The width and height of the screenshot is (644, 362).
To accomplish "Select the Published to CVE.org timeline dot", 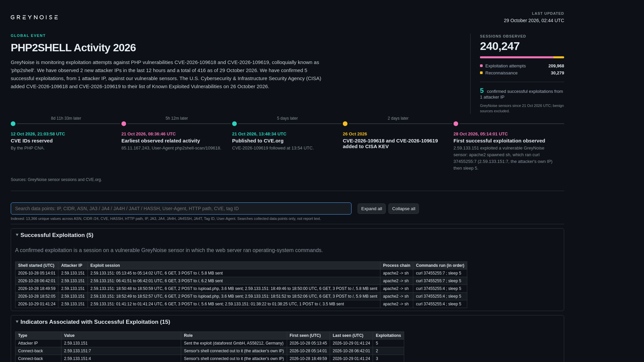I will (234, 124).
